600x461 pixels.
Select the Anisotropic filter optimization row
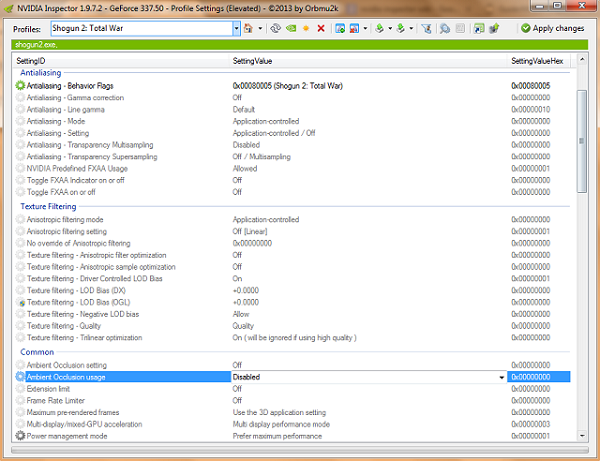[293, 255]
